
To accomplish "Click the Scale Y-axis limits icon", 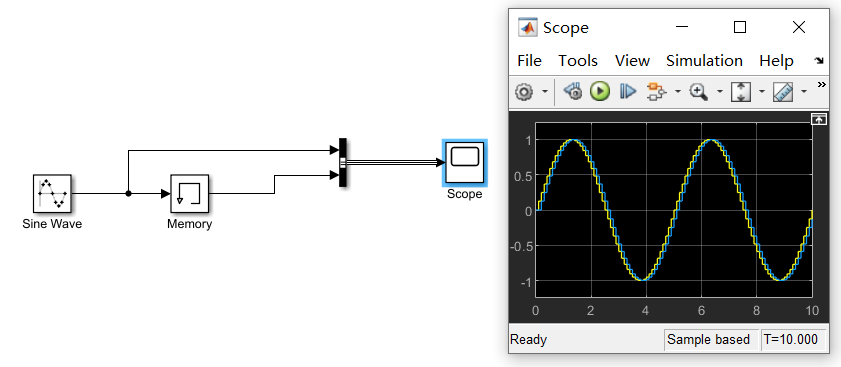I will coord(740,92).
